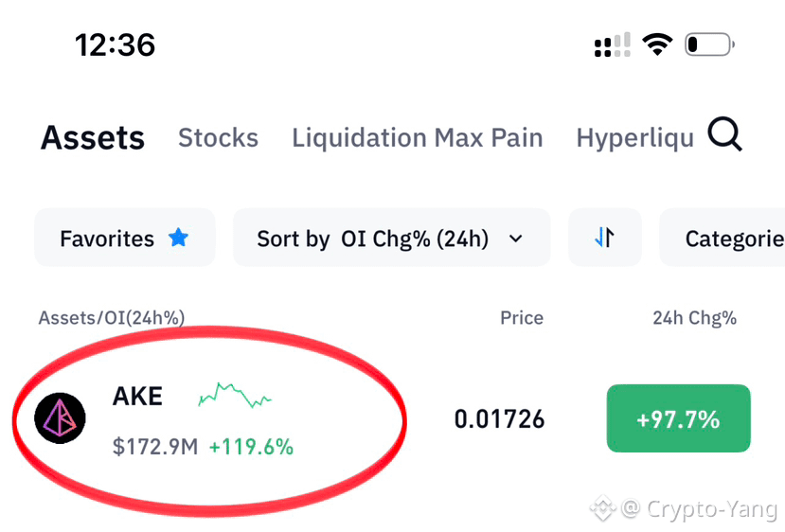The height and width of the screenshot is (532, 785).
Task: Tap the blue Favorites star icon
Action: (x=178, y=238)
